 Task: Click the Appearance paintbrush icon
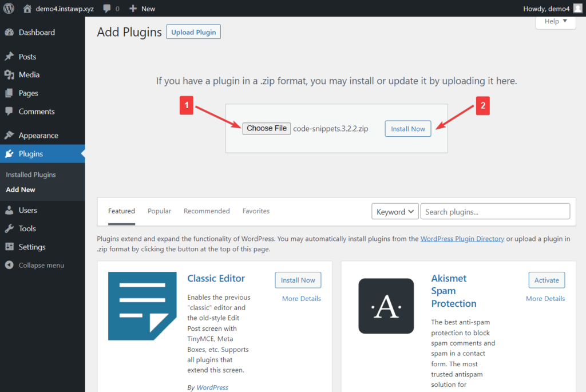pyautogui.click(x=9, y=136)
